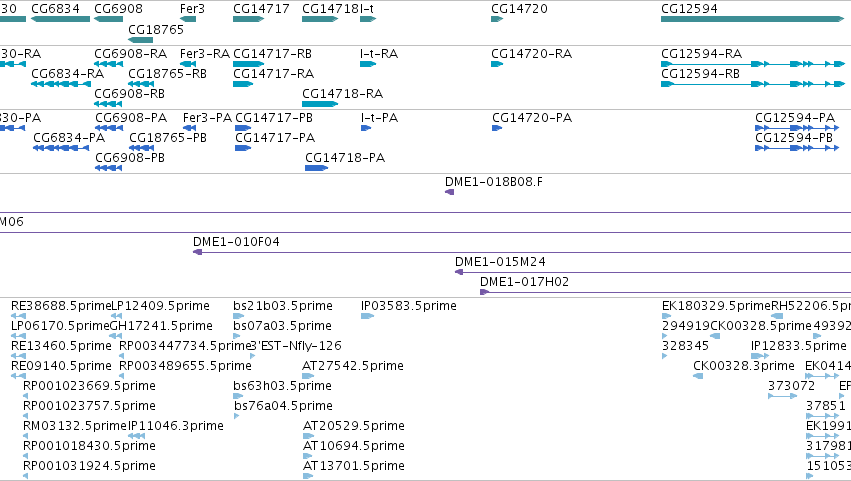
Task: Select EST CK00328.3prime
Action: pos(744,366)
